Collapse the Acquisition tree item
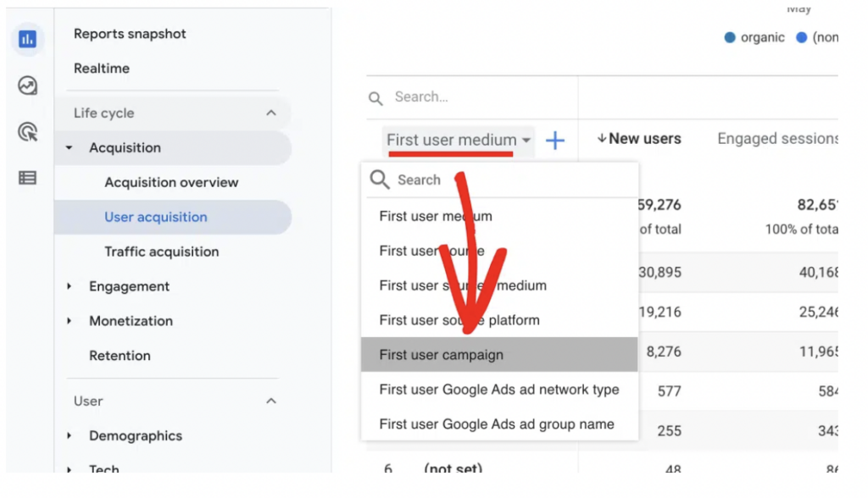 click(70, 147)
